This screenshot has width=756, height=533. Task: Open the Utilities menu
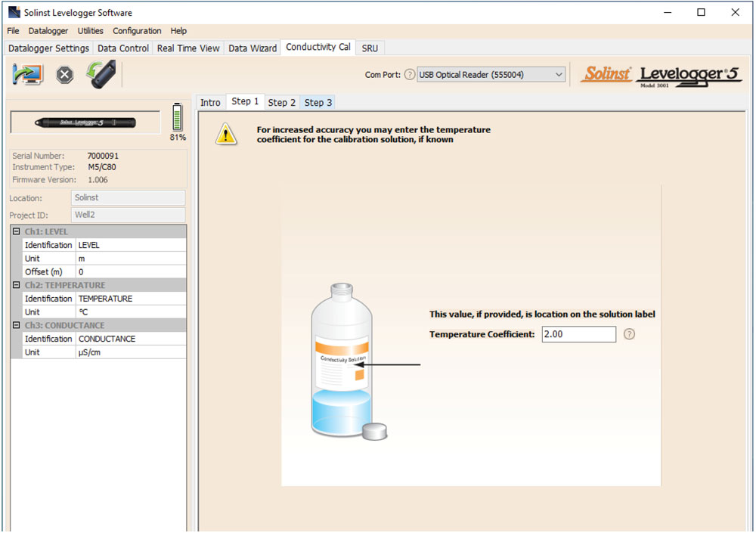91,31
